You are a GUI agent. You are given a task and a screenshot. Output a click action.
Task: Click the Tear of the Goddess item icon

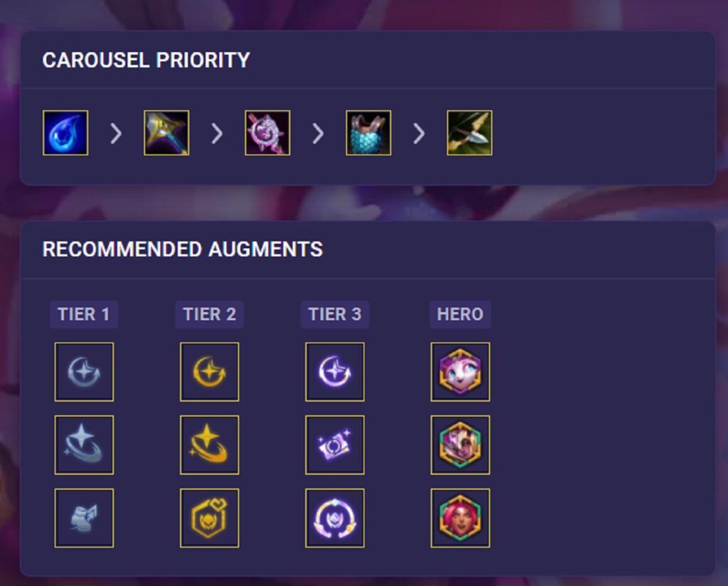point(65,133)
